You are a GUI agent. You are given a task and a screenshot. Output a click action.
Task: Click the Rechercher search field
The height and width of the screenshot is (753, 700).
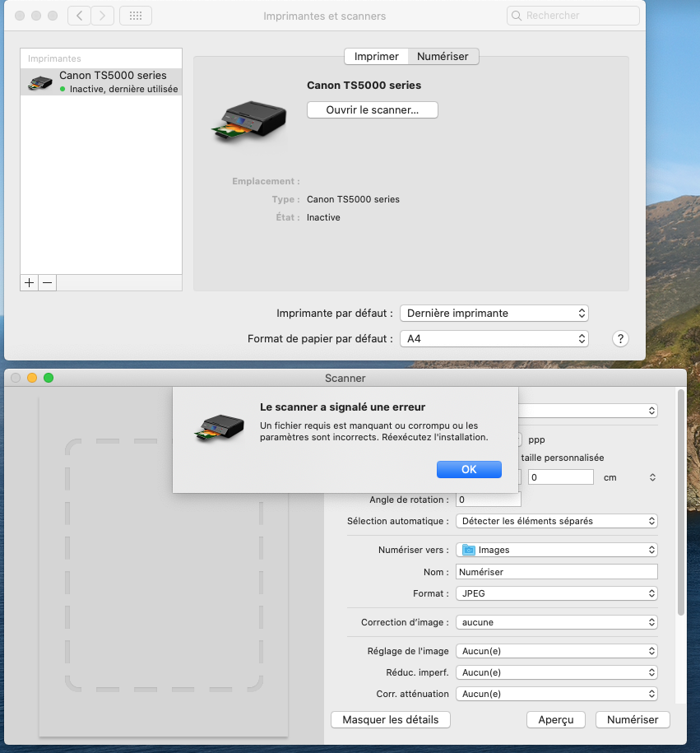point(573,16)
